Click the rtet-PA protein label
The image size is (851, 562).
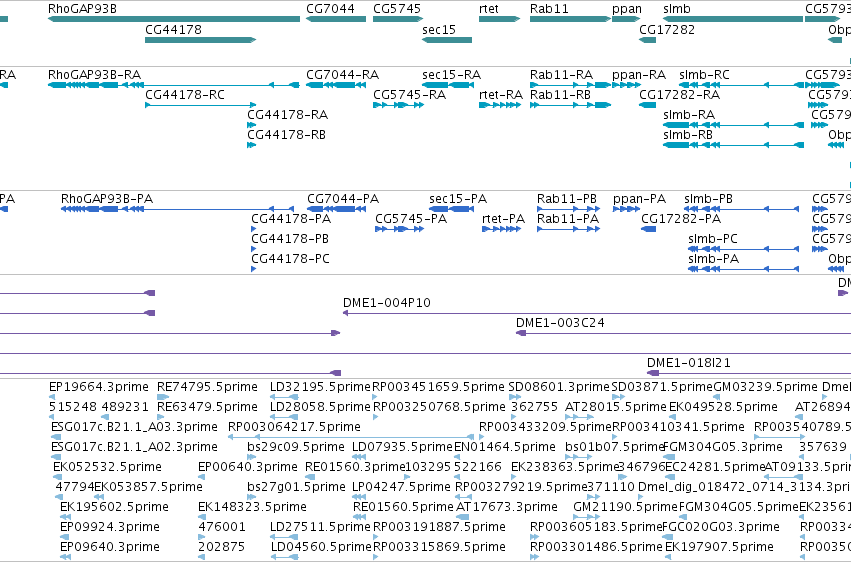pyautogui.click(x=504, y=219)
